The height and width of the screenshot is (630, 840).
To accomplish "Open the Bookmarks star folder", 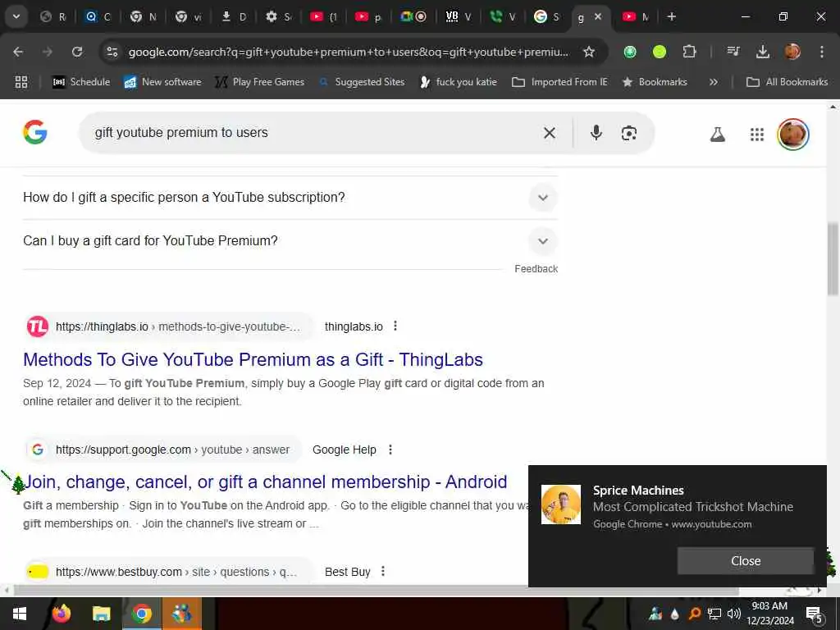I will coord(655,82).
